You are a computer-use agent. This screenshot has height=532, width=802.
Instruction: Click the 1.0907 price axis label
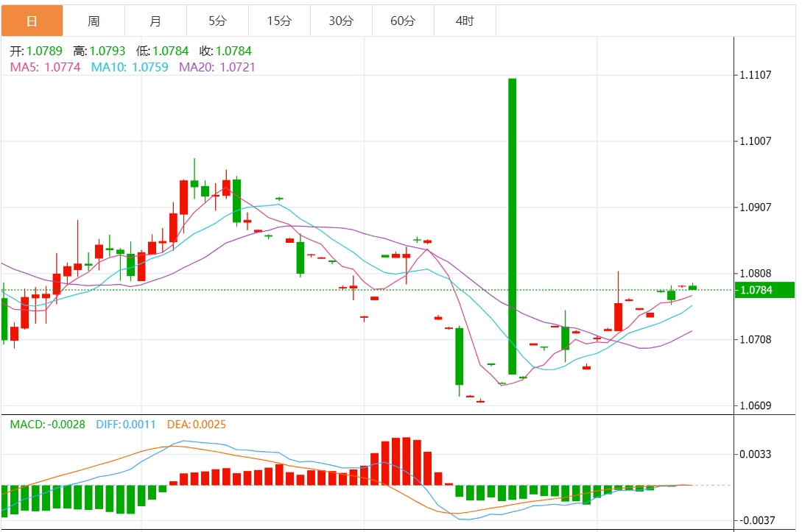[756, 208]
